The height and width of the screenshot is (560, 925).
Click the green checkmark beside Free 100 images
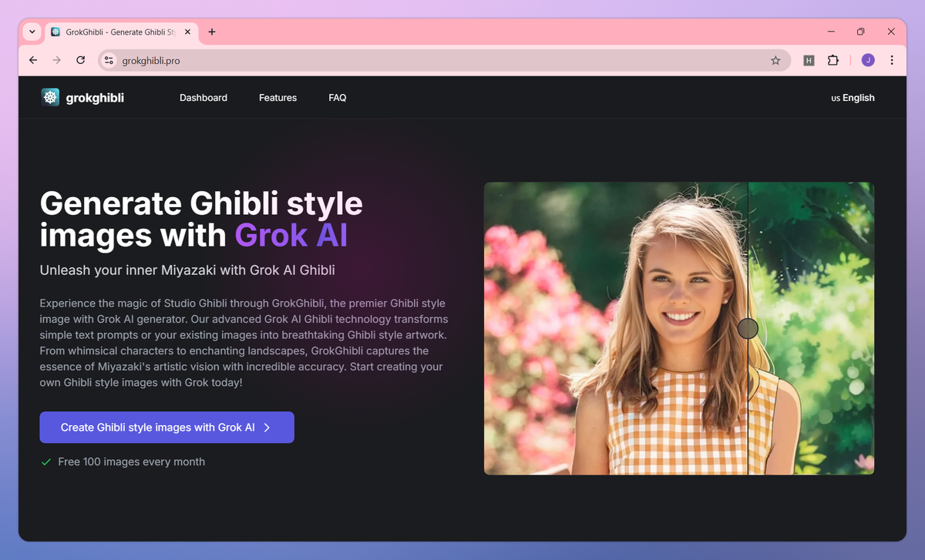point(45,461)
